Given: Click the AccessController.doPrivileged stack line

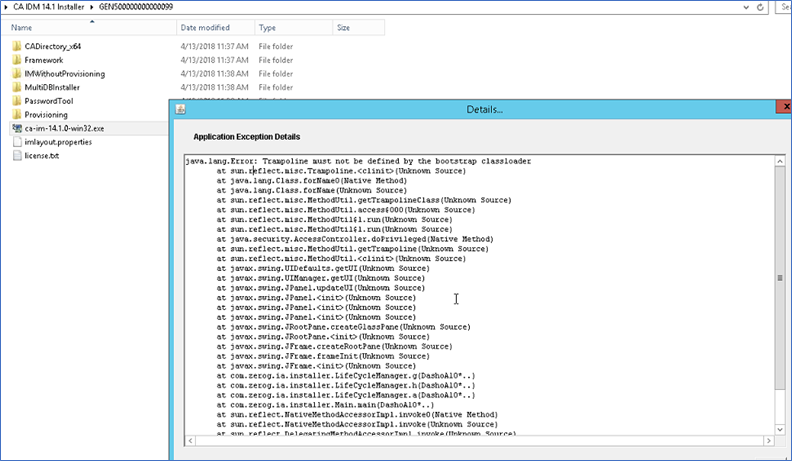Looking at the screenshot, I should pos(355,239).
